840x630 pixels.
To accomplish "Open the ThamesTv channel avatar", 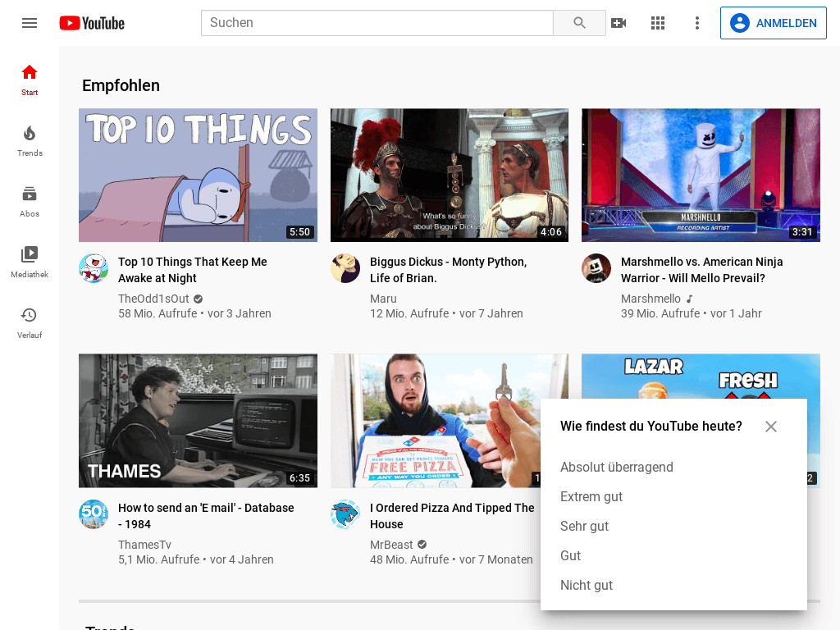I will click(94, 514).
